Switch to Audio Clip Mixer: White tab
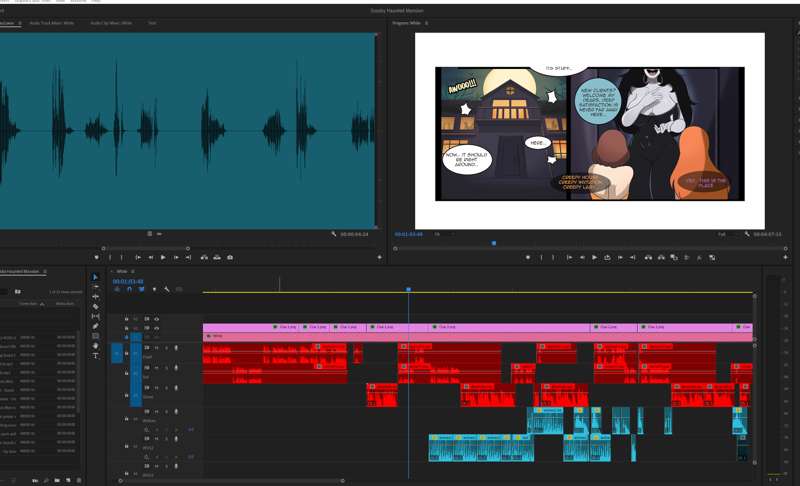The image size is (800, 486). coord(111,23)
